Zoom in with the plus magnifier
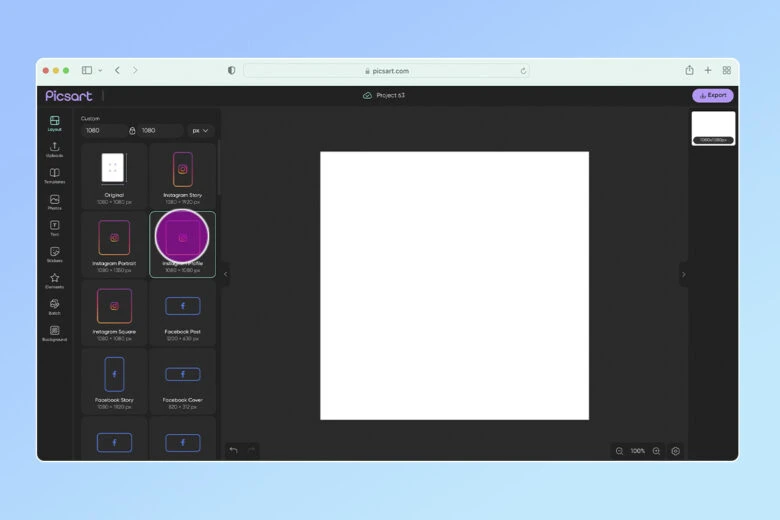 656,451
